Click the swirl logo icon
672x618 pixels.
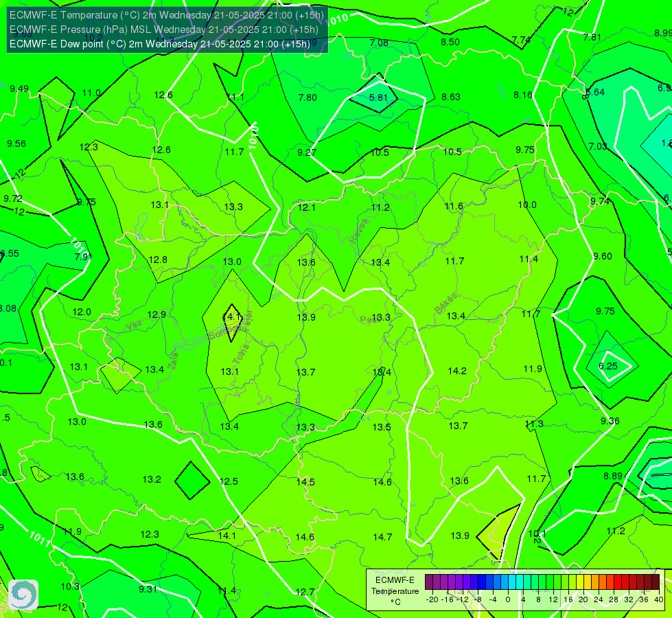click(x=23, y=595)
